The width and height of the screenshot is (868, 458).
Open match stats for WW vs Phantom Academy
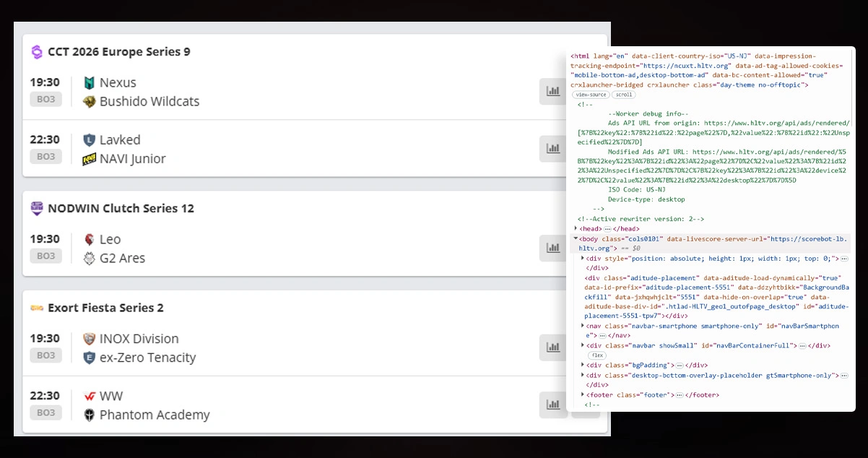click(x=553, y=405)
